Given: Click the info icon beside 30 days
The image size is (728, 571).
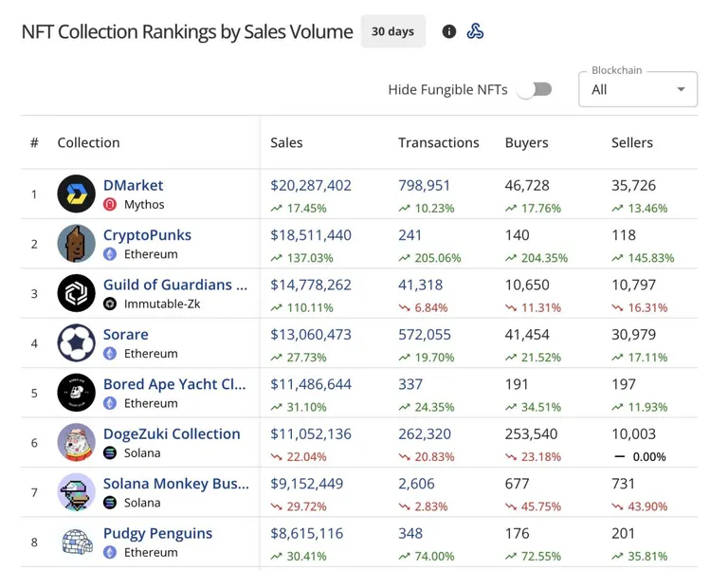Looking at the screenshot, I should 448,31.
